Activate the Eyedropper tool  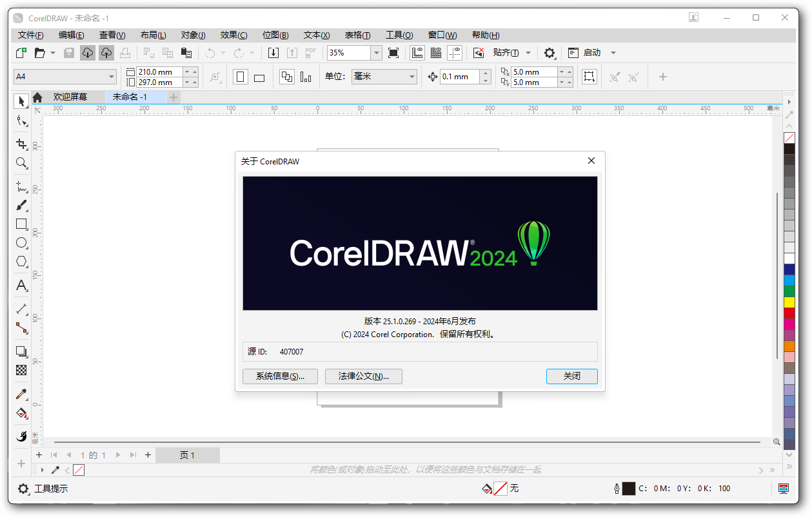pyautogui.click(x=21, y=394)
